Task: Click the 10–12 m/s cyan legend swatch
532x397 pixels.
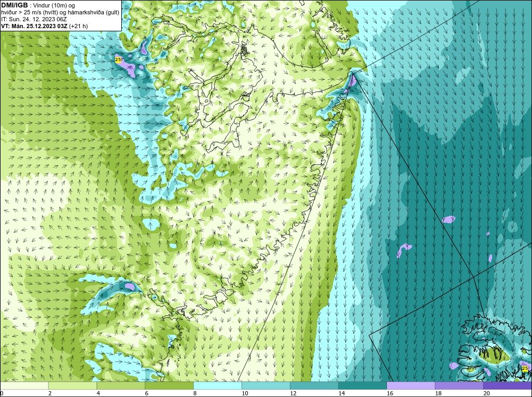Action: point(266,386)
